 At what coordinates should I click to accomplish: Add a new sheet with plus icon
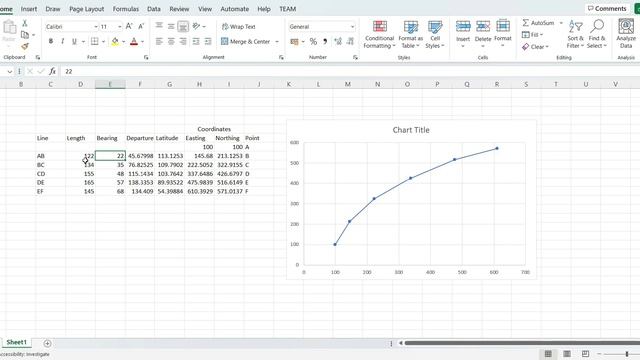coord(47,343)
